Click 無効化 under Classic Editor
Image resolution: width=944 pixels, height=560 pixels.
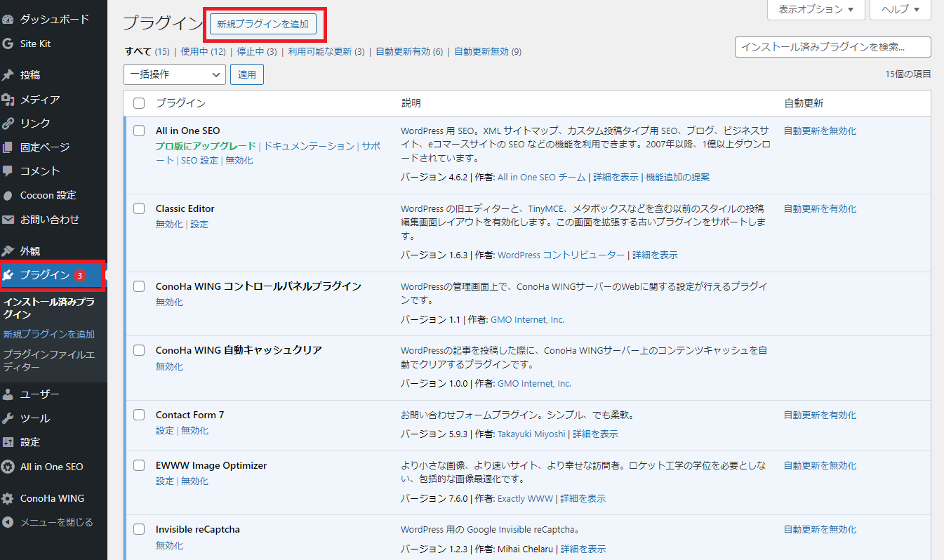pyautogui.click(x=169, y=225)
